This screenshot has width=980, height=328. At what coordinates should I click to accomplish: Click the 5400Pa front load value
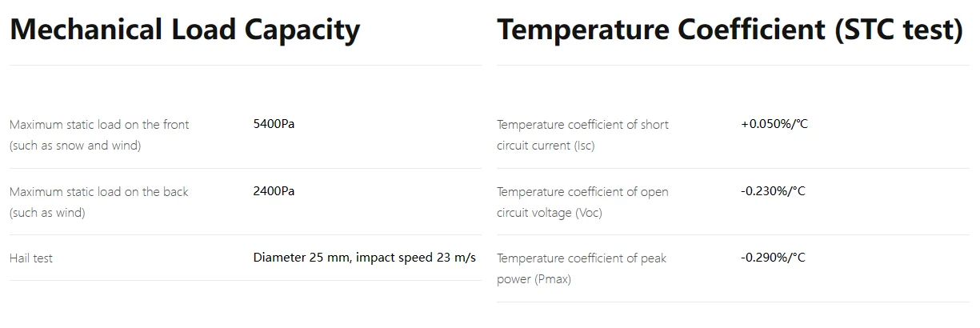[x=274, y=124]
